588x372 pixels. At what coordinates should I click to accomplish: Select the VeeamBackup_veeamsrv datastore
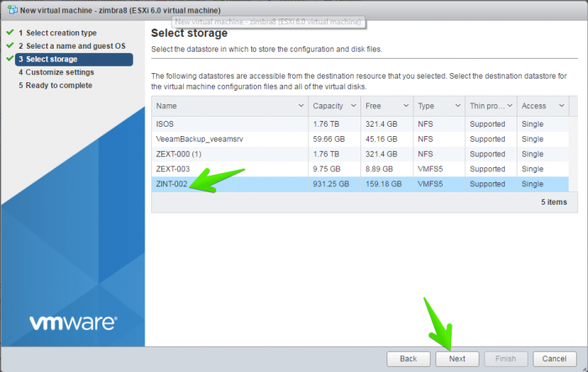(360, 139)
